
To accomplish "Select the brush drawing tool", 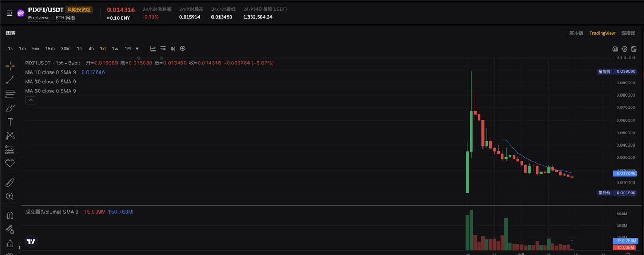I will (x=10, y=108).
